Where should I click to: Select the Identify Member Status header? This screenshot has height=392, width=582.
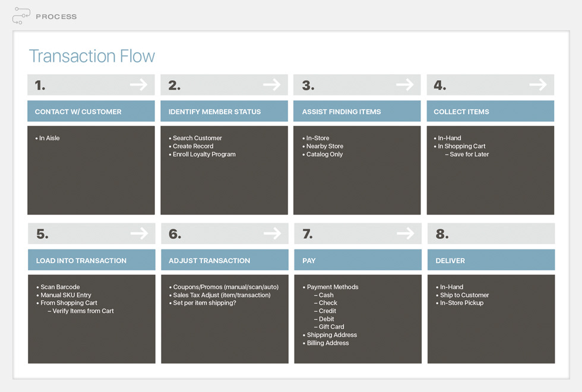224,111
